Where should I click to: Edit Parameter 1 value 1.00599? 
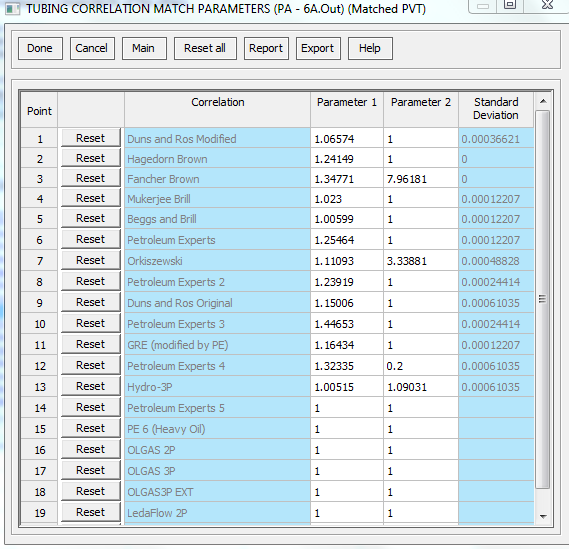click(347, 219)
